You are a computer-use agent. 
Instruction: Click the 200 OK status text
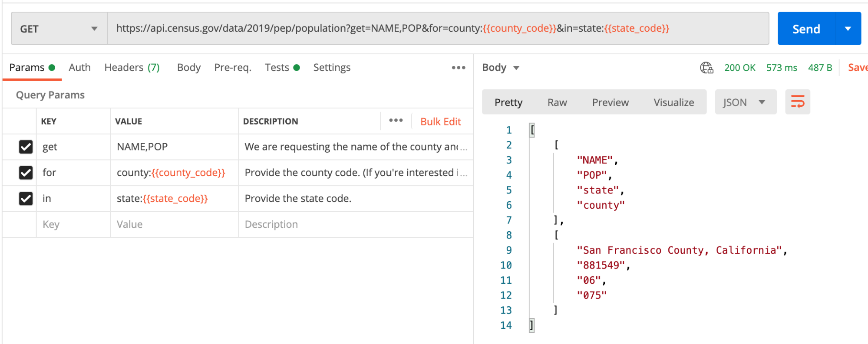[739, 68]
